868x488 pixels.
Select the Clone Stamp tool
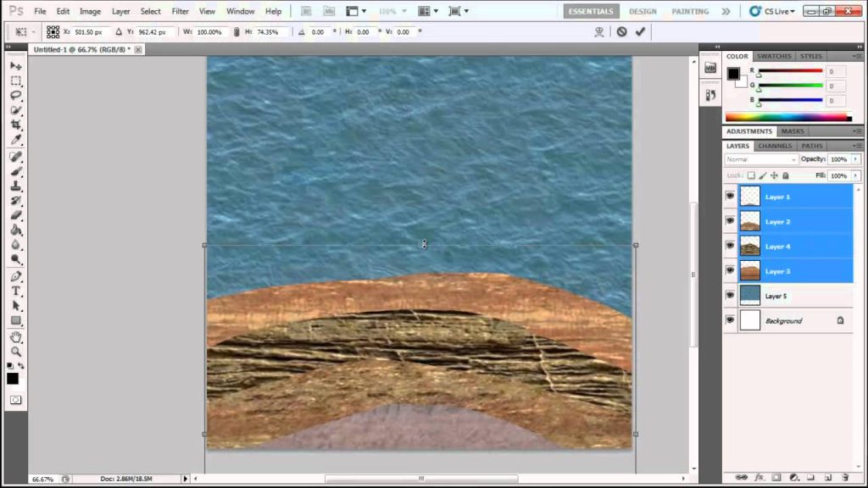pyautogui.click(x=15, y=186)
